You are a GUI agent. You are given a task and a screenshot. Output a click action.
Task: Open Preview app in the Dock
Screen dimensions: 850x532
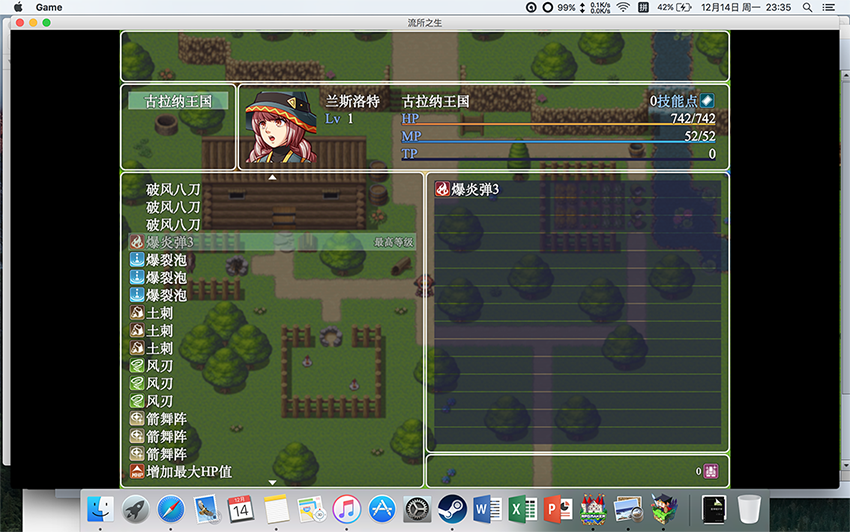tap(628, 509)
